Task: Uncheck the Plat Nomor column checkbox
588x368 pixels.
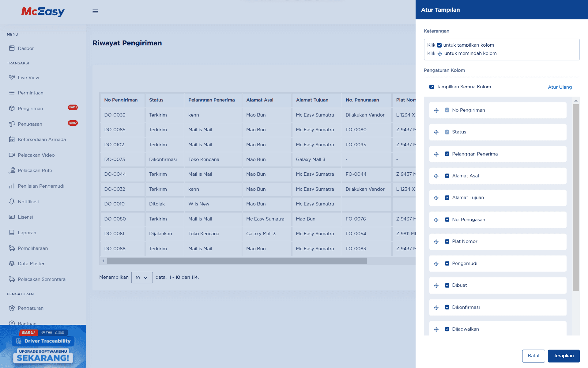Action: click(447, 241)
